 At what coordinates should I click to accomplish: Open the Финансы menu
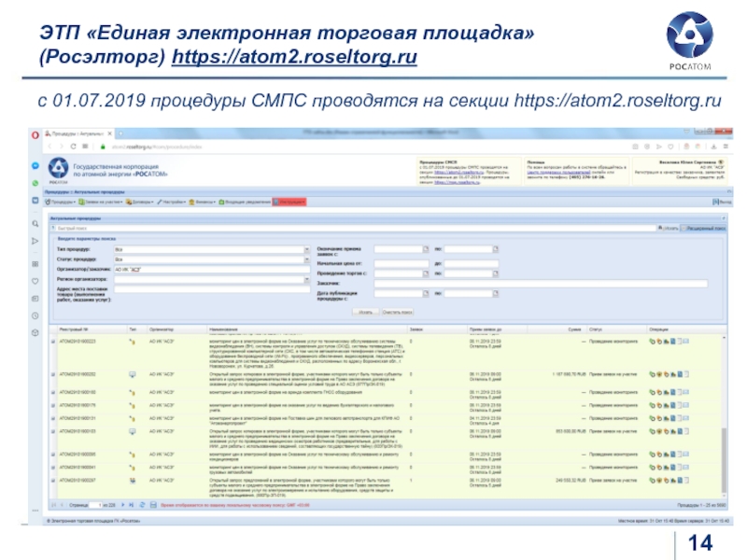pyautogui.click(x=203, y=202)
